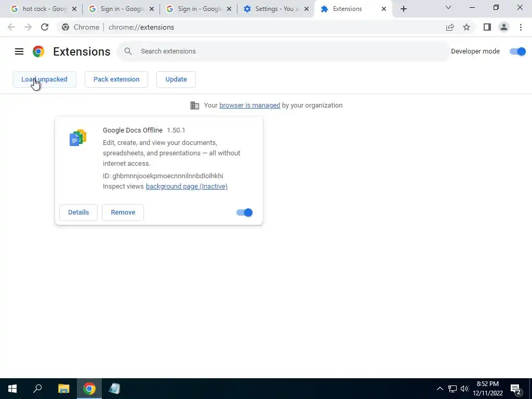Remove the Google Docs Offline extension
Image resolution: width=532 pixels, height=399 pixels.
[x=123, y=212]
